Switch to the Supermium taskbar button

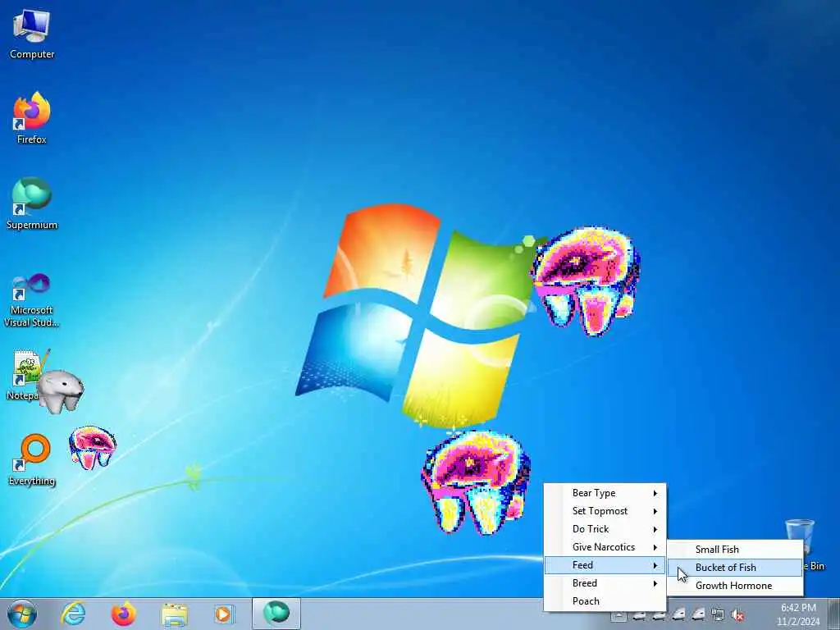coord(276,614)
